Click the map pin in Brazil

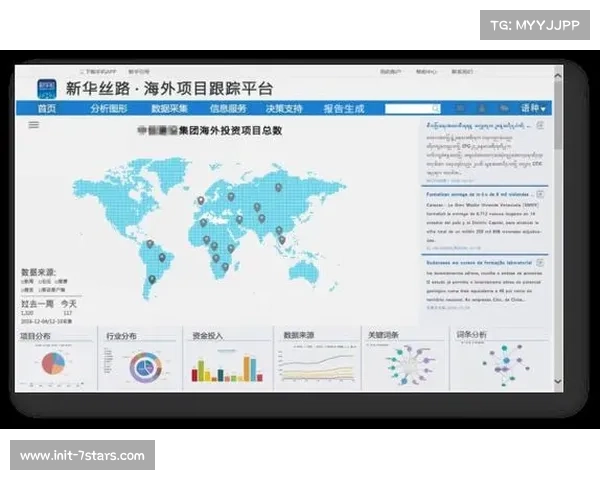click(162, 258)
